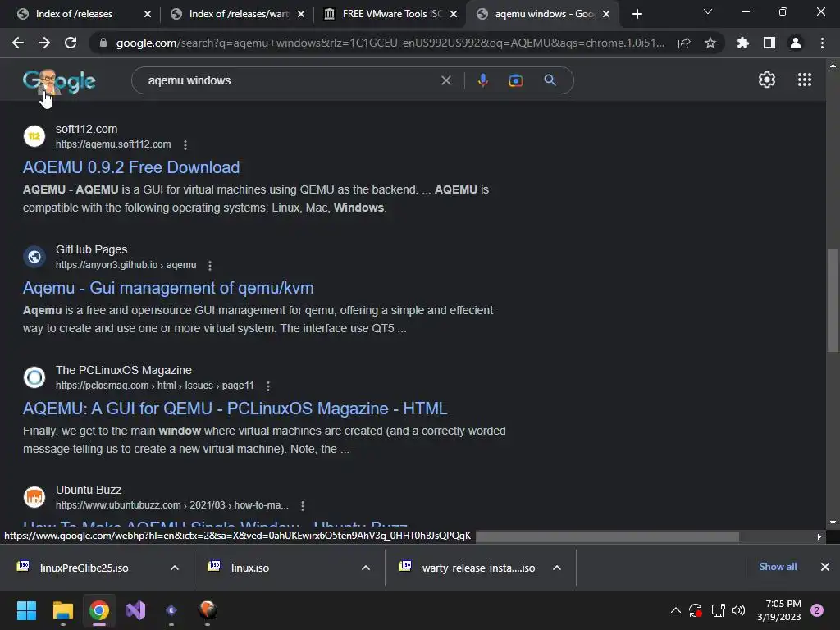Close the FREE VMware Tools tab
840x630 pixels.
tap(454, 14)
